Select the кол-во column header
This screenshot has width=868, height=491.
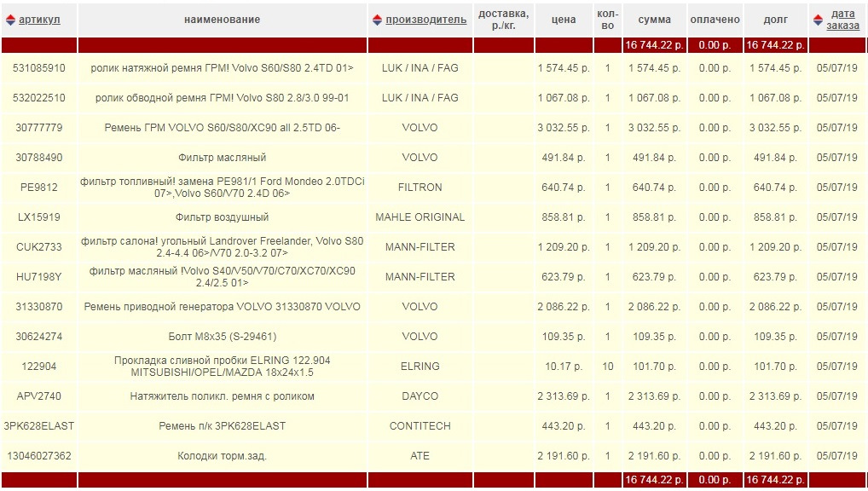click(608, 20)
